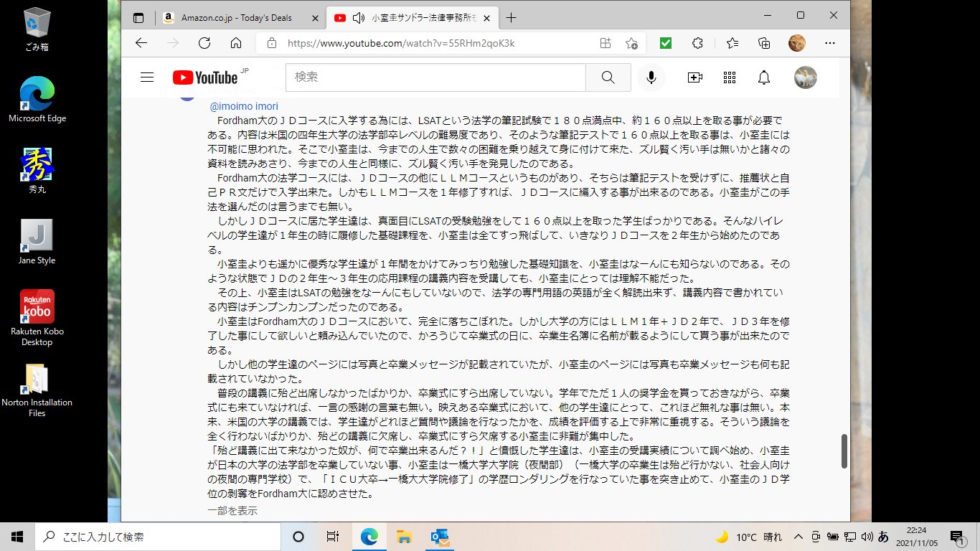
Task: Toggle the あ Japanese IME mode
Action: [883, 537]
